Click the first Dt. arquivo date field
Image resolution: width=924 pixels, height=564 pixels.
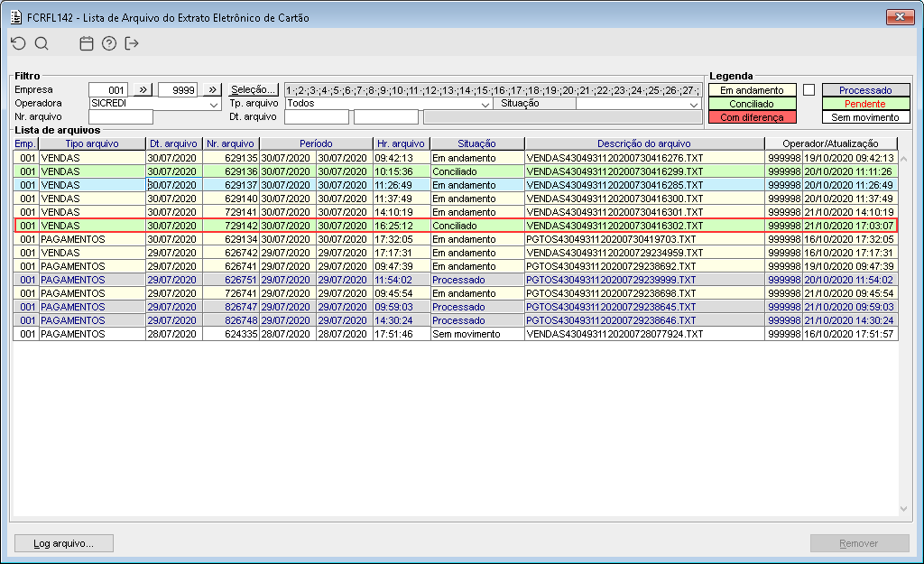(x=317, y=117)
